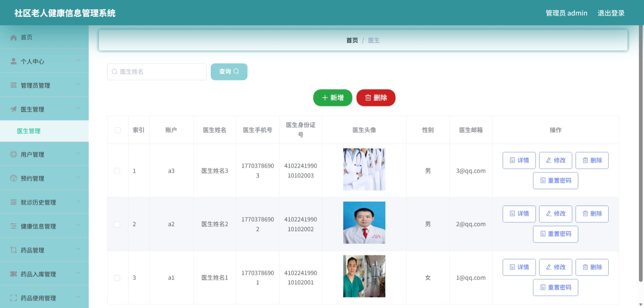Screen dimensions: 644x308
Task: Tick the select-all checkbox in table header
Action: 118,130
